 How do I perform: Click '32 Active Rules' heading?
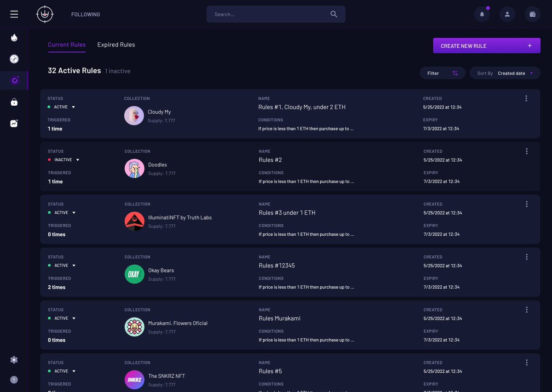(x=75, y=71)
